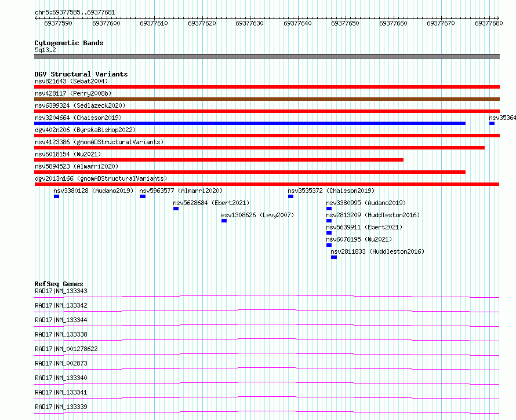Select the red nsv6018154 Wu2021 bar
516x420 pixels.
click(x=219, y=160)
